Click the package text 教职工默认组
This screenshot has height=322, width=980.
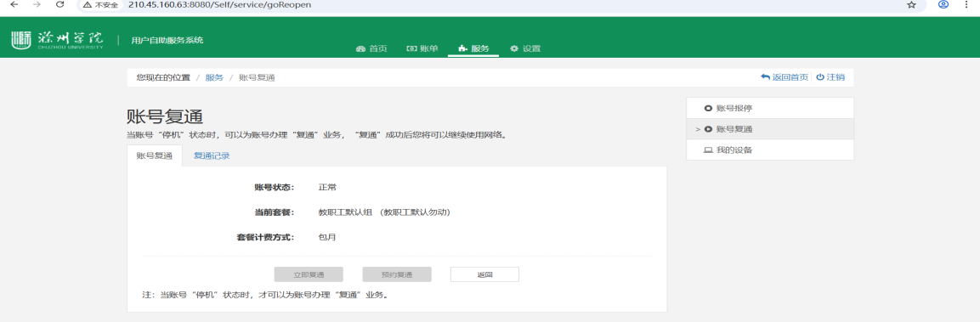tap(346, 212)
